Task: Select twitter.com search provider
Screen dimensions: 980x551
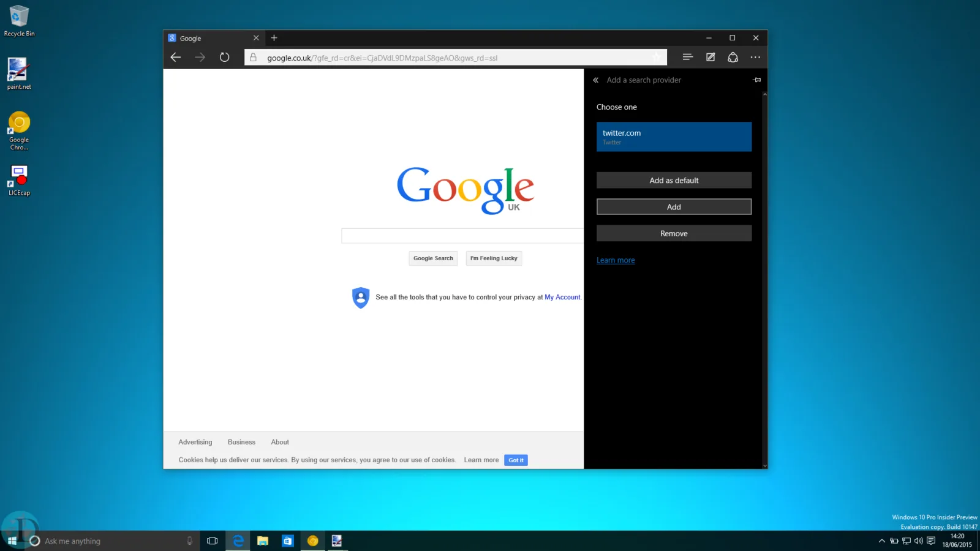Action: pyautogui.click(x=674, y=137)
